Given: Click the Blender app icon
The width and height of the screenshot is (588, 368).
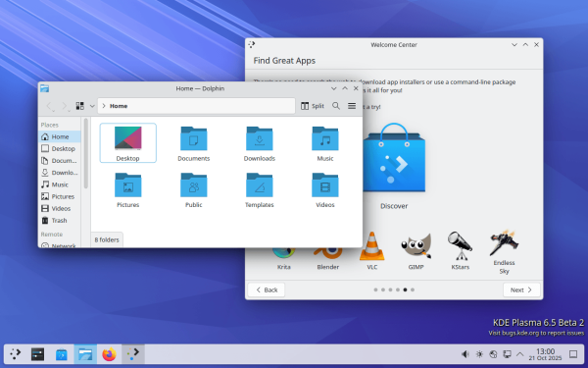Looking at the screenshot, I should pos(328,253).
